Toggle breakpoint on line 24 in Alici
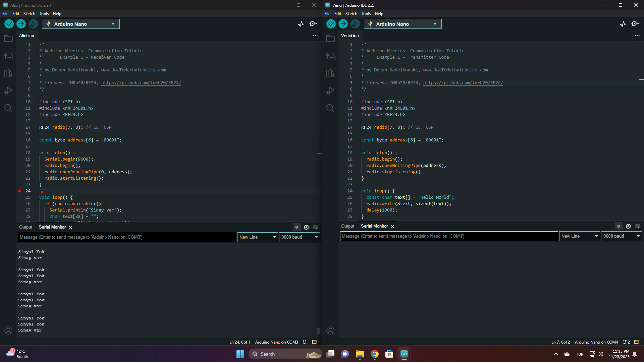644x362 pixels. [20, 191]
